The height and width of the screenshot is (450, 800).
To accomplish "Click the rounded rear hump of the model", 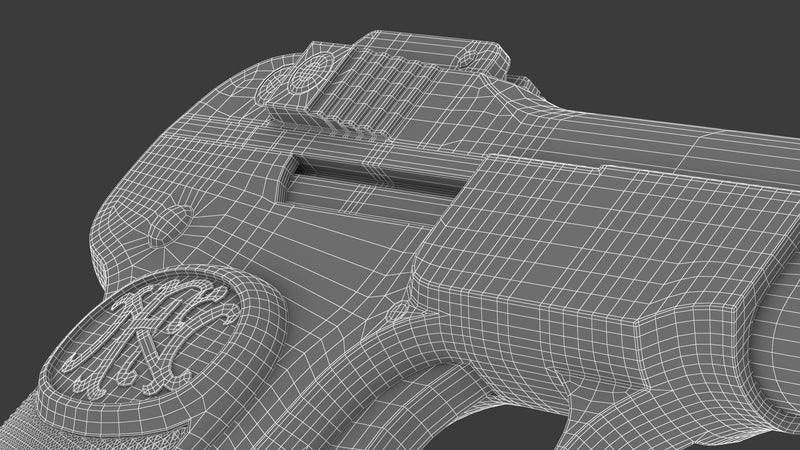I will [x=130, y=200].
